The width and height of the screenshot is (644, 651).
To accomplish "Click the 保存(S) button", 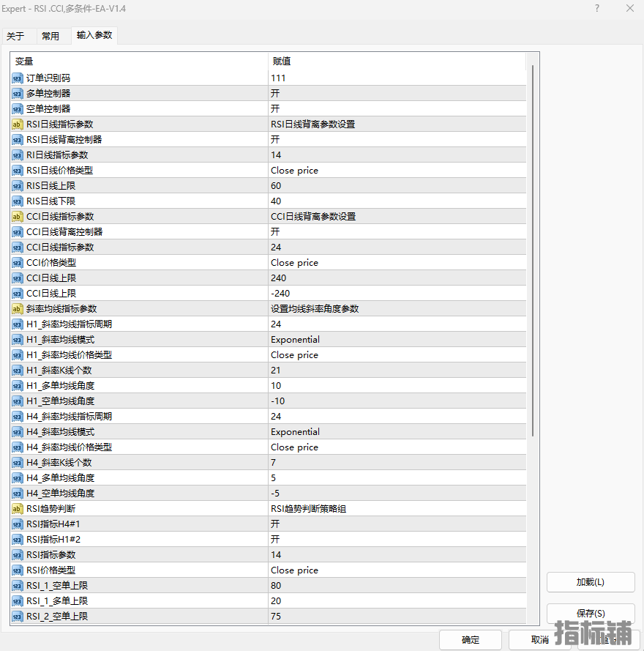I will pyautogui.click(x=591, y=613).
